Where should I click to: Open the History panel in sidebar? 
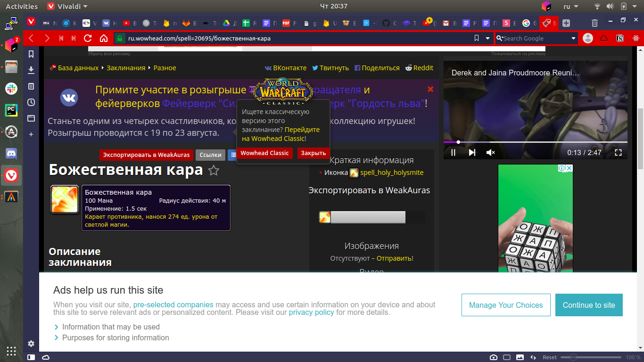31,102
